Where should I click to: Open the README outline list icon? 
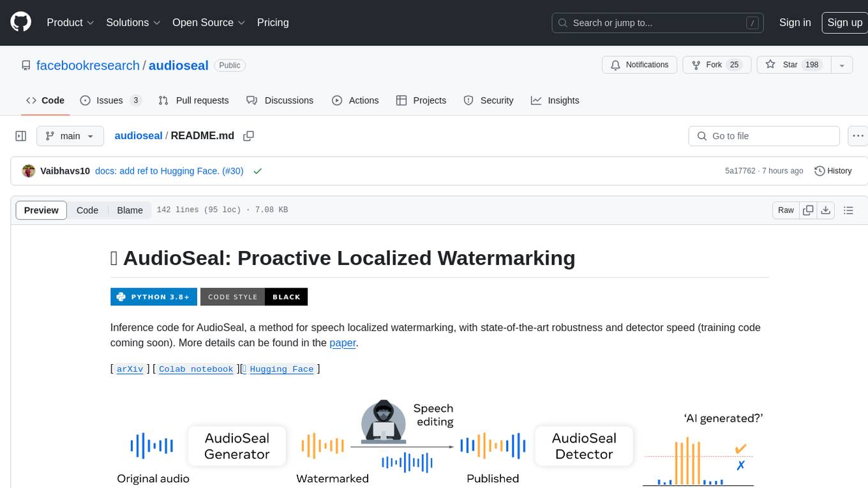pos(848,210)
